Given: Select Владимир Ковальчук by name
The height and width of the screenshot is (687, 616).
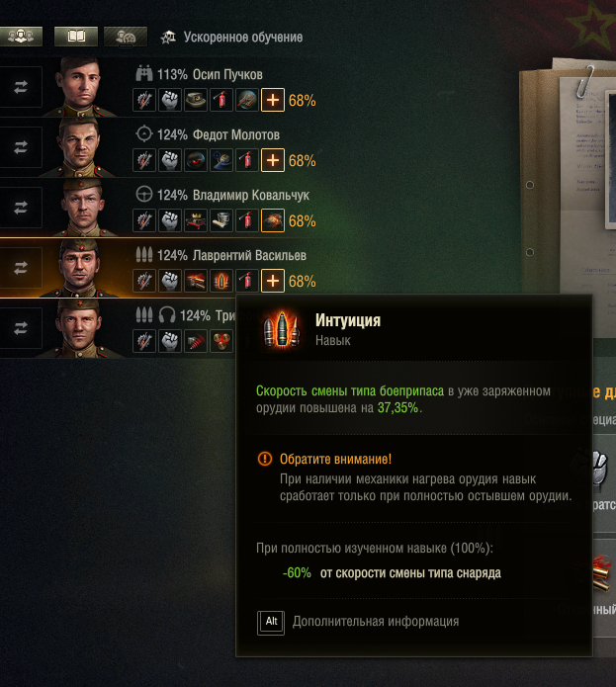Looking at the screenshot, I should tap(251, 195).
